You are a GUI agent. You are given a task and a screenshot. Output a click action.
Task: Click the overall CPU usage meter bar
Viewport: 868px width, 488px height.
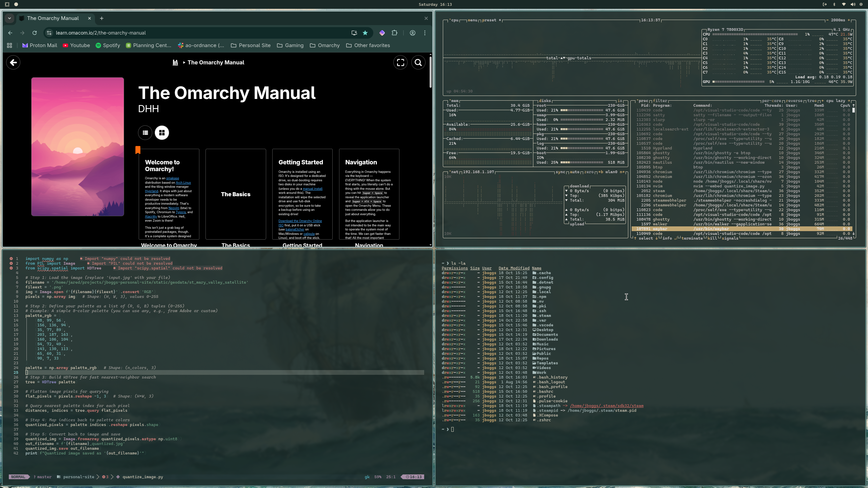755,35
